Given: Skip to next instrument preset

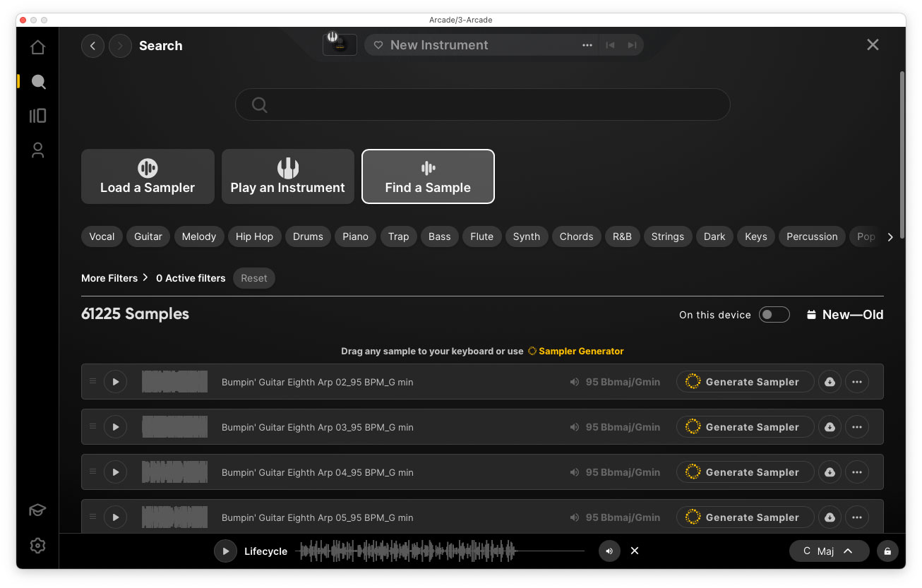Looking at the screenshot, I should click(x=632, y=45).
